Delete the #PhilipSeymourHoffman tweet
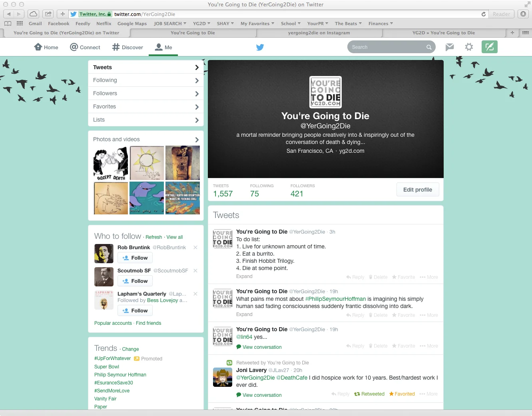This screenshot has height=416, width=532. 378,315
